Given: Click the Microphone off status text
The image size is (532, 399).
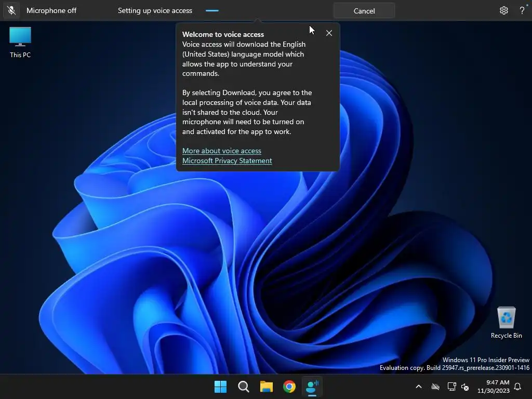Looking at the screenshot, I should click(x=51, y=10).
